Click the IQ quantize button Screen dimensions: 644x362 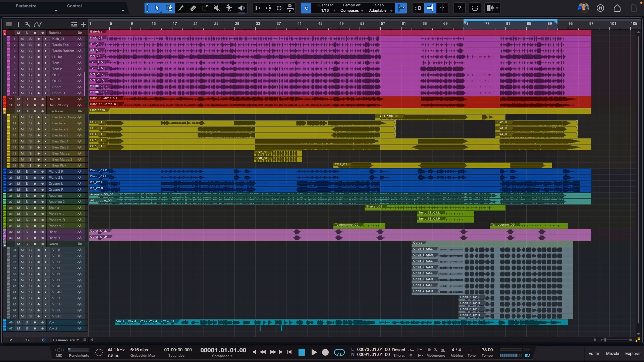click(306, 8)
